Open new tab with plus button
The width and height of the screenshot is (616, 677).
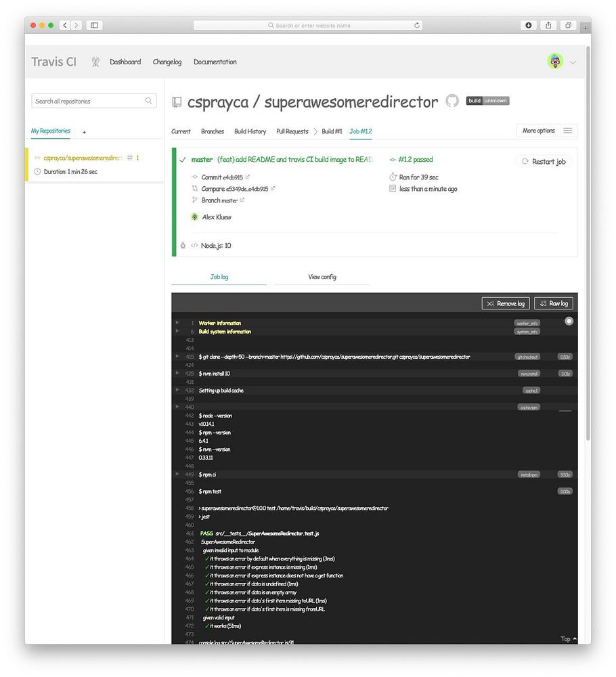pos(586,28)
